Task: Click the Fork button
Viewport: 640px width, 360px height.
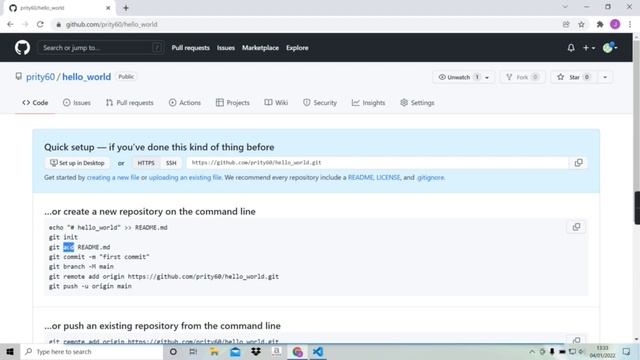Action: [x=522, y=77]
